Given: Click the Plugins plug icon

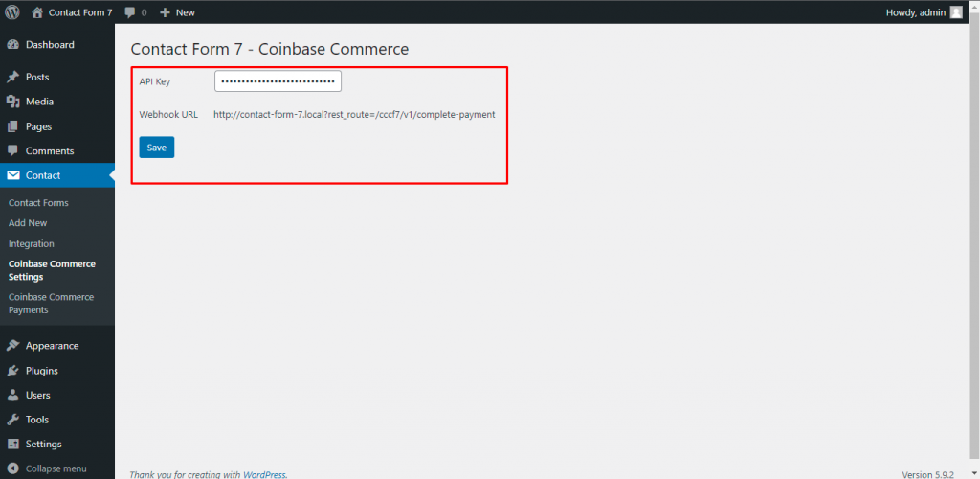Looking at the screenshot, I should (x=12, y=371).
